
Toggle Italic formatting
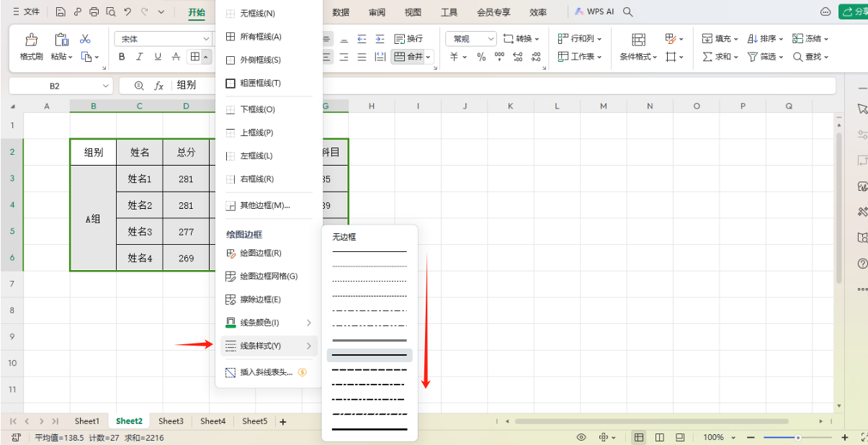[x=139, y=57]
